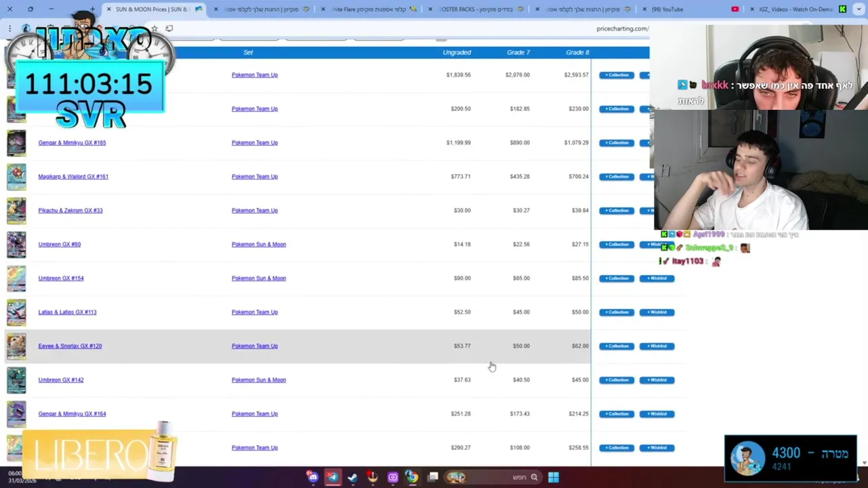This screenshot has width=868, height=488.
Task: Sort by the Grade 8 column header
Action: coord(577,52)
